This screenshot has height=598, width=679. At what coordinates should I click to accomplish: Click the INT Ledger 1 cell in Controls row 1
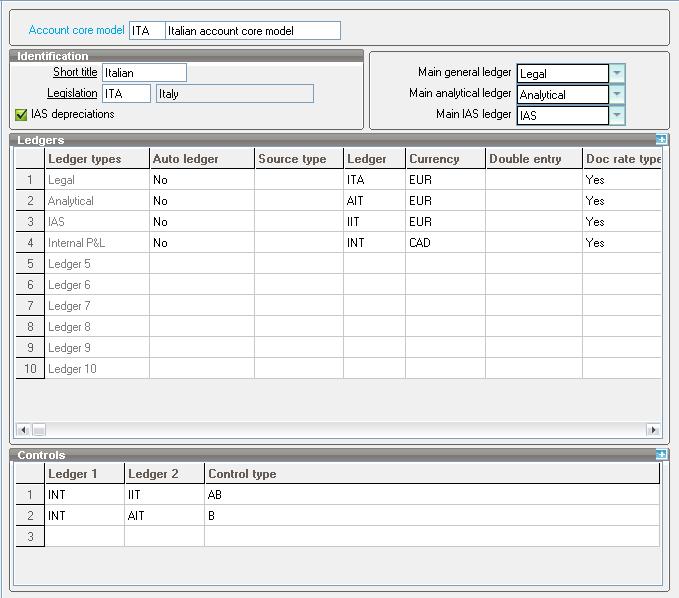pos(84,495)
